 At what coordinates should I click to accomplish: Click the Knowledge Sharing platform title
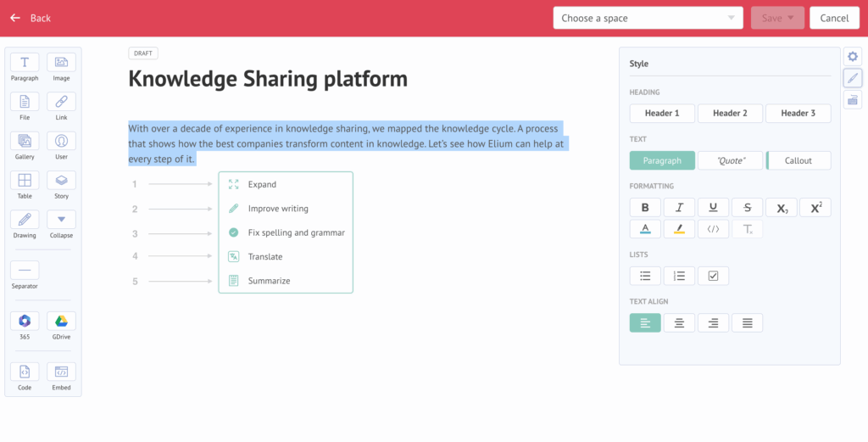268,79
